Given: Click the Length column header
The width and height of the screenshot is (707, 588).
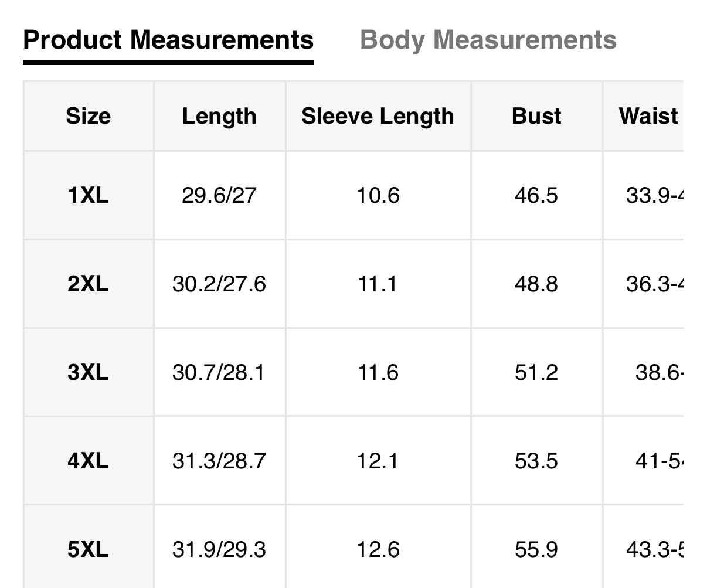Looking at the screenshot, I should tap(219, 116).
